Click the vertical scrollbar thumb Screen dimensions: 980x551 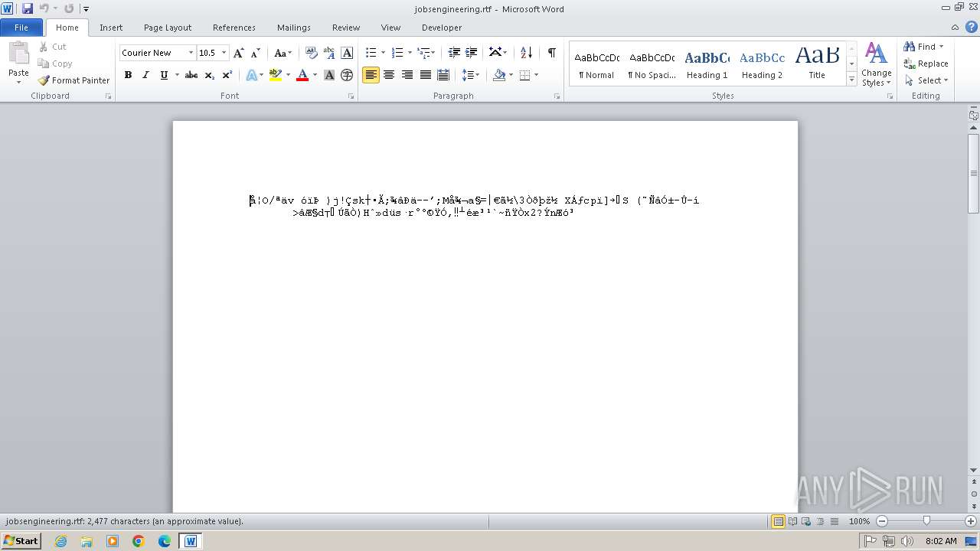pyautogui.click(x=973, y=174)
